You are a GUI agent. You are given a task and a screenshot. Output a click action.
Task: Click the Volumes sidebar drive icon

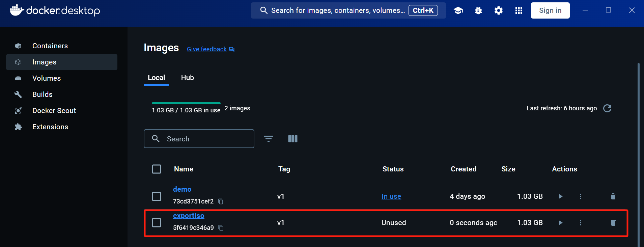[x=18, y=78]
